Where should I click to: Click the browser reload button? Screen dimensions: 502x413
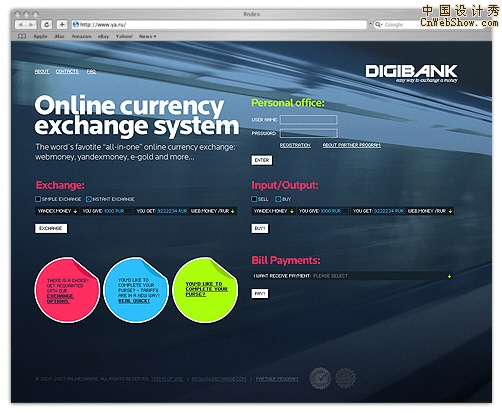pyautogui.click(x=46, y=25)
